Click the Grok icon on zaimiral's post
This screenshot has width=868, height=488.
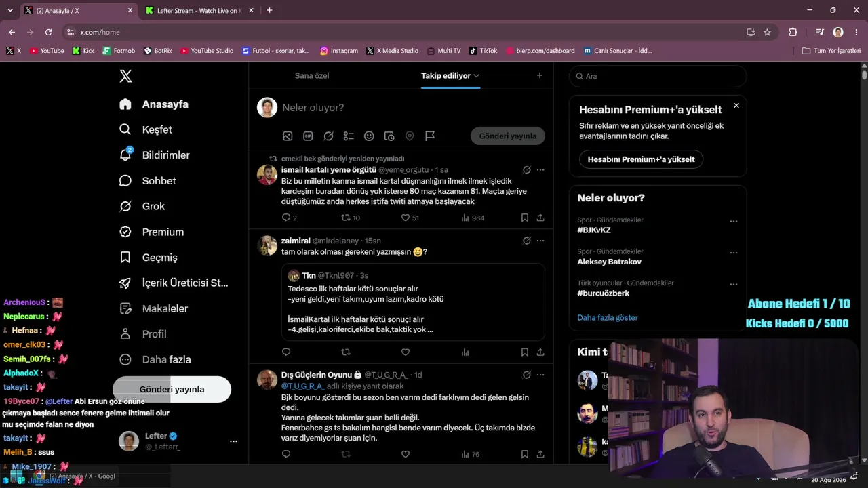(527, 241)
